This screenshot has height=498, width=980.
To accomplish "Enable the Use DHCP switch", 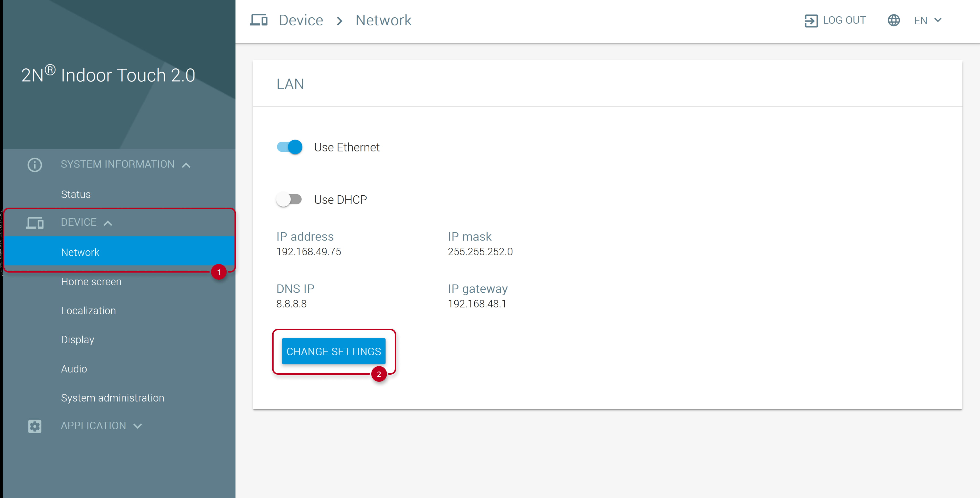I will [289, 199].
